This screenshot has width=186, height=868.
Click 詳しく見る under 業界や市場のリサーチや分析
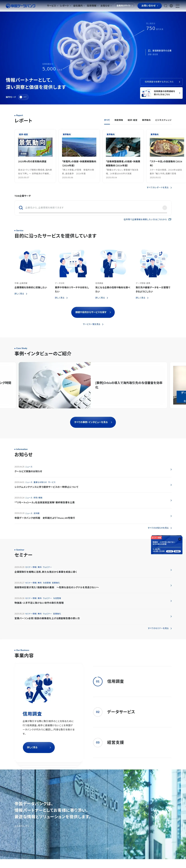(x=61, y=298)
